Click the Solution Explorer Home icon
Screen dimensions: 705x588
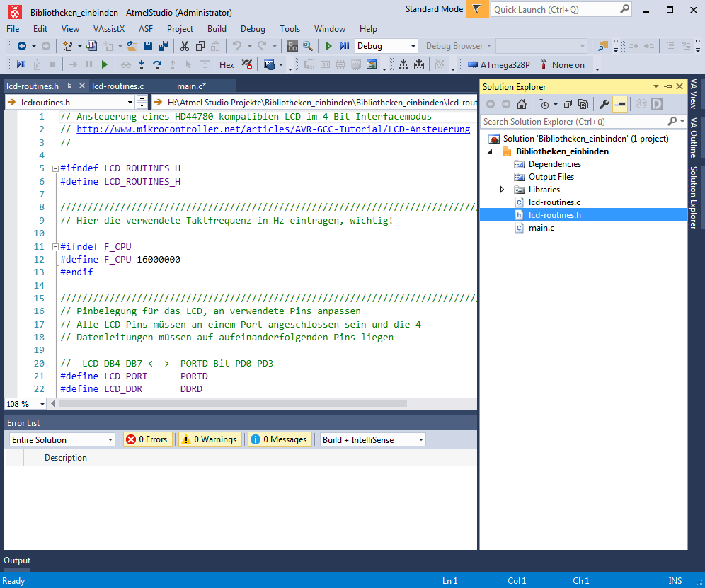click(521, 104)
